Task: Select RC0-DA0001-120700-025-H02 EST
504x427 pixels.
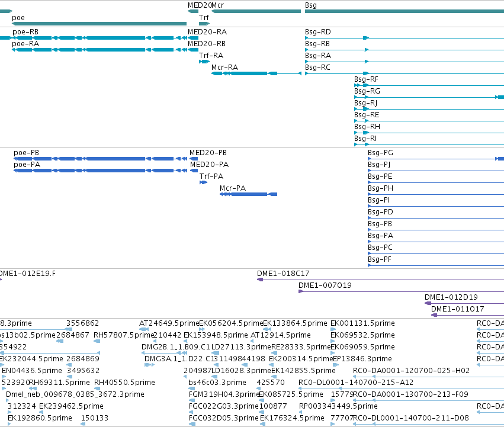Action: [x=411, y=371]
